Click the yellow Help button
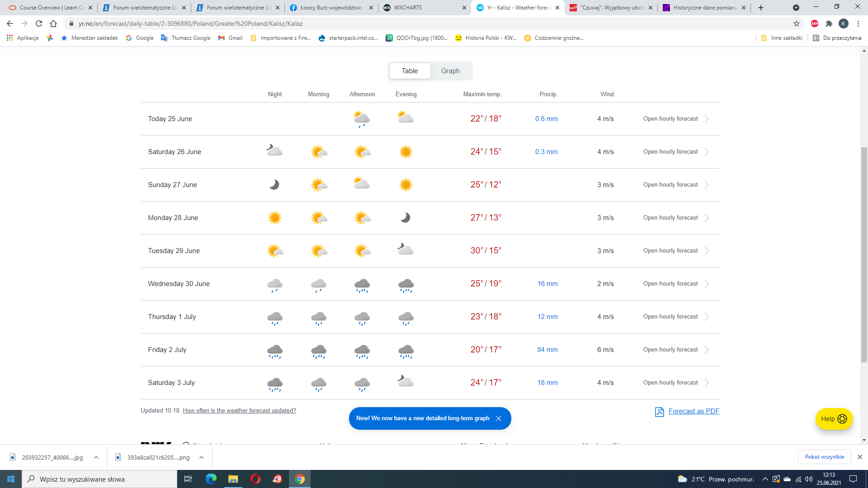 tap(834, 419)
